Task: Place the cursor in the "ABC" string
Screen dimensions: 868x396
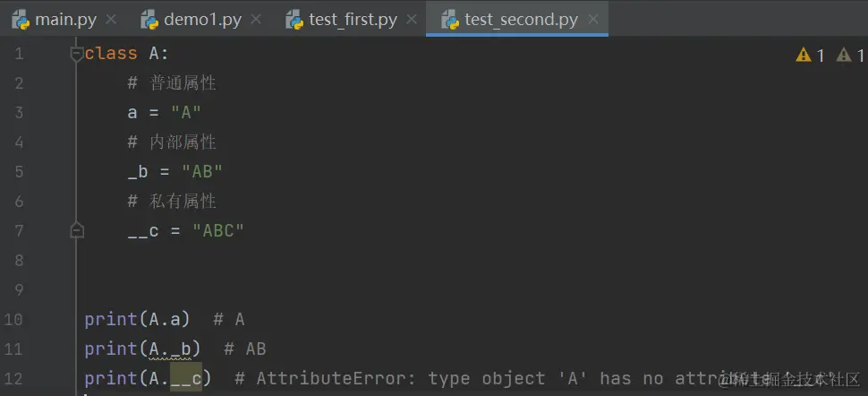Action: click(218, 230)
